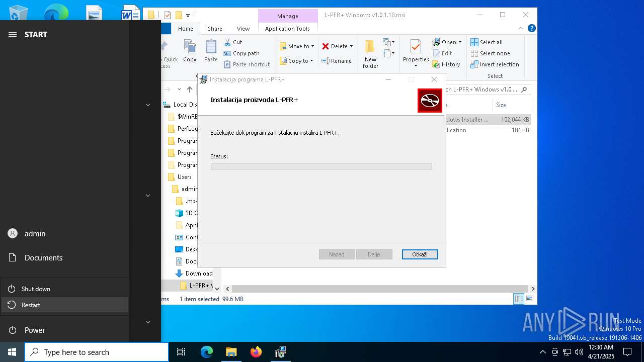This screenshot has width=644, height=362.
Task: Click the Rename icon in ribbon
Action: [x=326, y=61]
